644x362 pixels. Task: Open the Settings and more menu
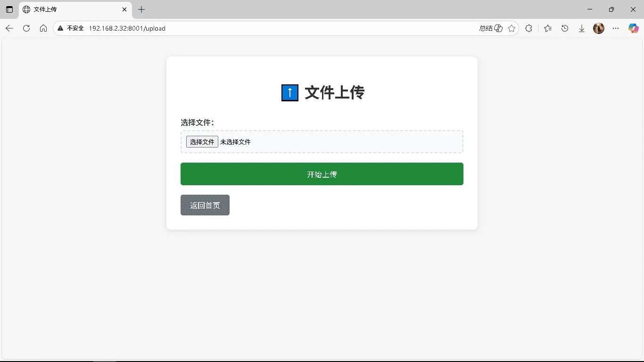click(616, 28)
